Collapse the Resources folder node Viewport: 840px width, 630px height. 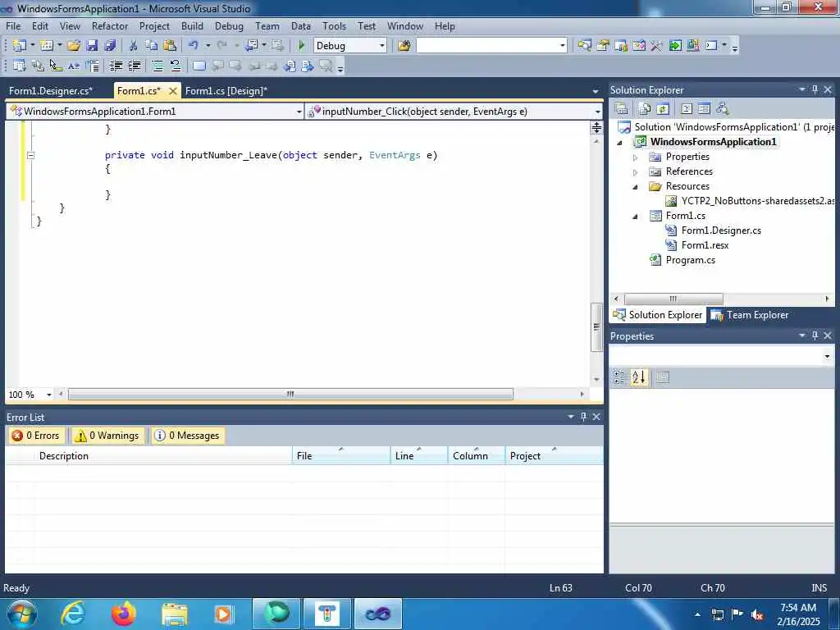tap(636, 187)
